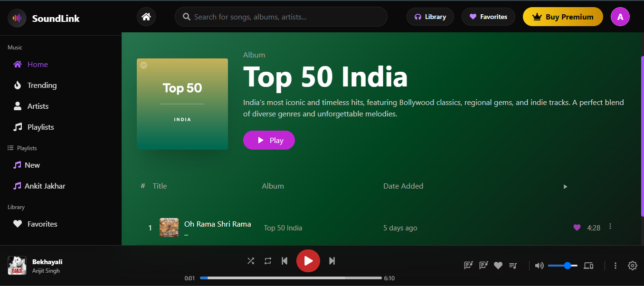Unfavorite the song Oh Rama Shri Rama
644x286 pixels.
point(577,227)
